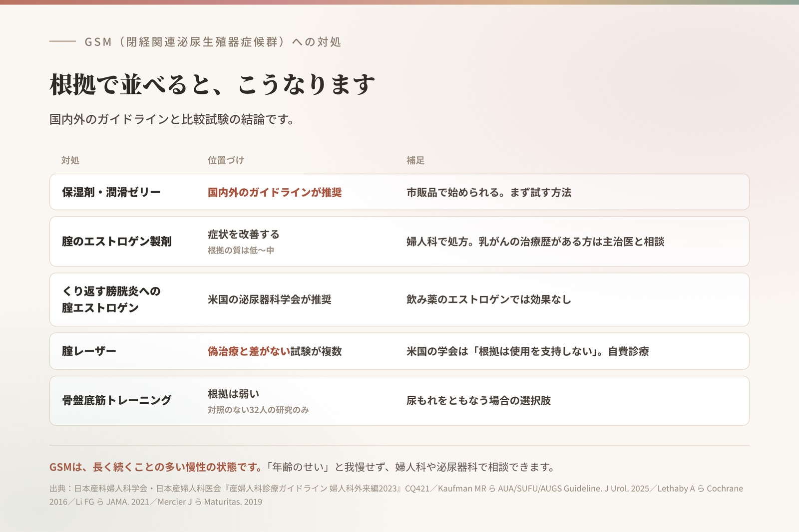Click the subtitle GSM（閉経関連泌尿生殖器症候群）への対処
799x532 pixels.
pos(213,42)
